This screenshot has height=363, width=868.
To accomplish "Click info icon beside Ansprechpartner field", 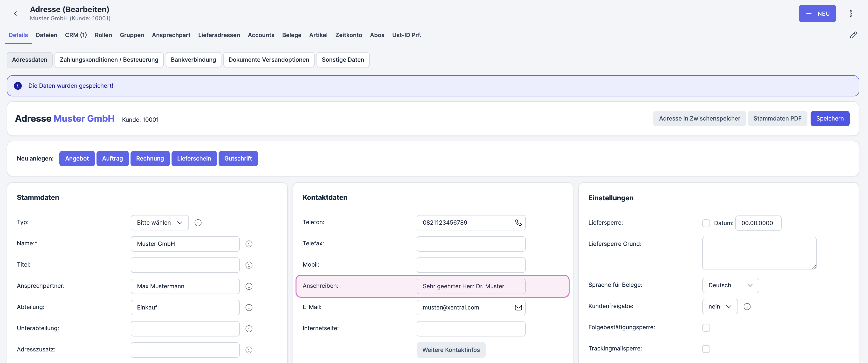I will tap(249, 286).
